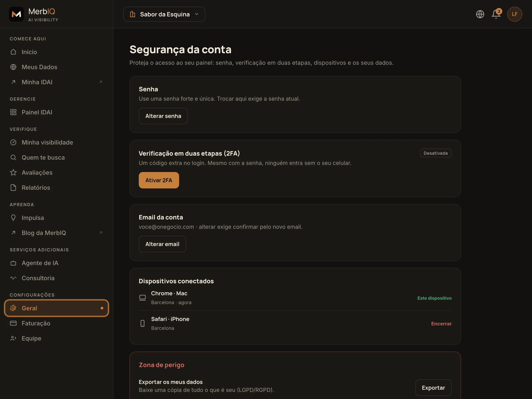Expand the Sabor da Esquina business selector
The height and width of the screenshot is (399, 532).
pos(164,14)
